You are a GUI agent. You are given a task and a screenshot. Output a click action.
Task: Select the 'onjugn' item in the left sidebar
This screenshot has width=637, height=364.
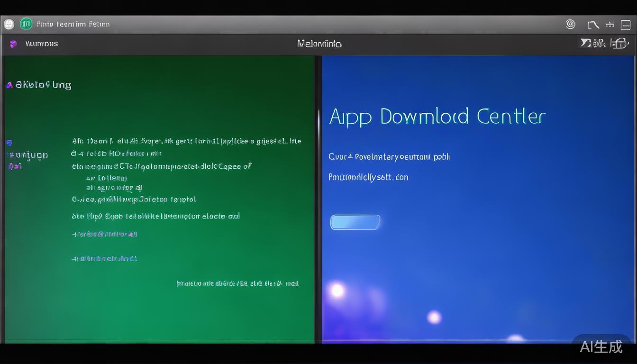[x=28, y=155]
